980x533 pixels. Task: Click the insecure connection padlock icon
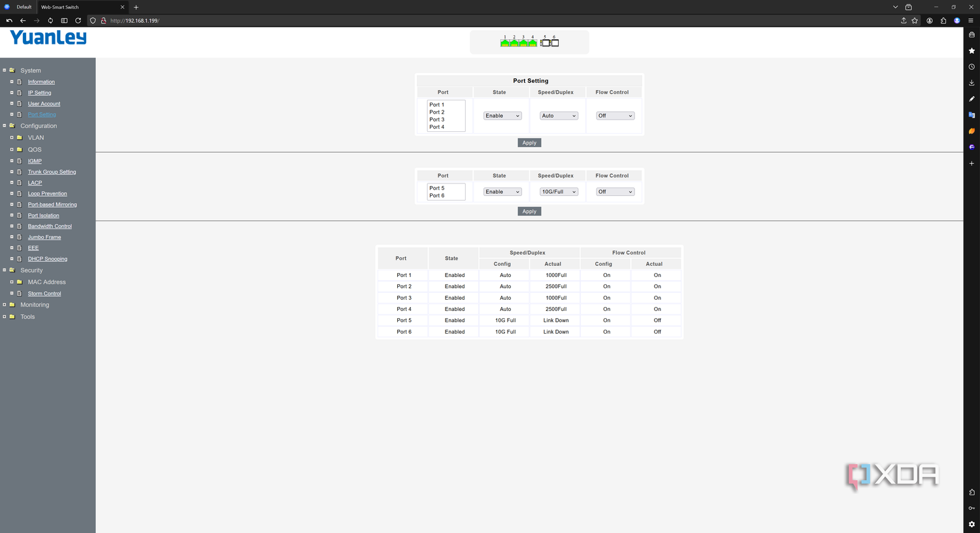tap(103, 21)
